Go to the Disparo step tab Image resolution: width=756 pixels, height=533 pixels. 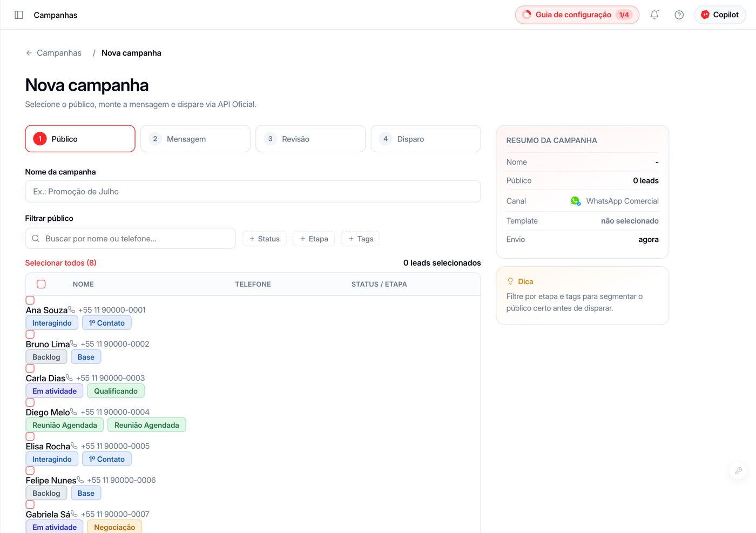(426, 139)
